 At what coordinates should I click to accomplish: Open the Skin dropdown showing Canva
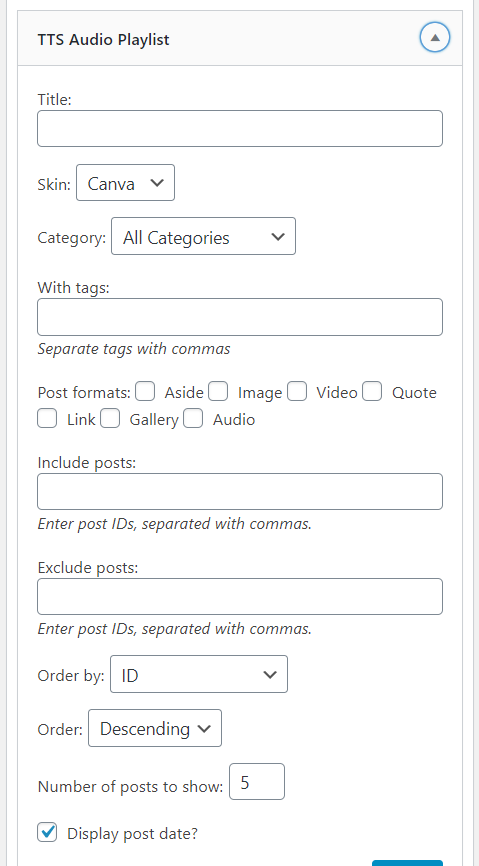pyautogui.click(x=125, y=183)
